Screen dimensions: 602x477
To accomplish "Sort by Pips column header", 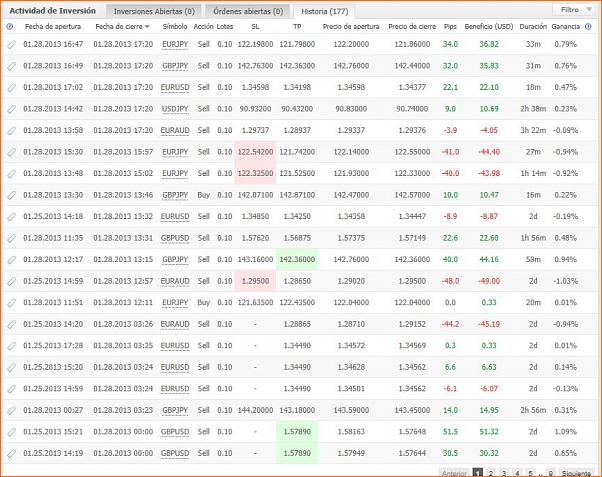I will (450, 26).
